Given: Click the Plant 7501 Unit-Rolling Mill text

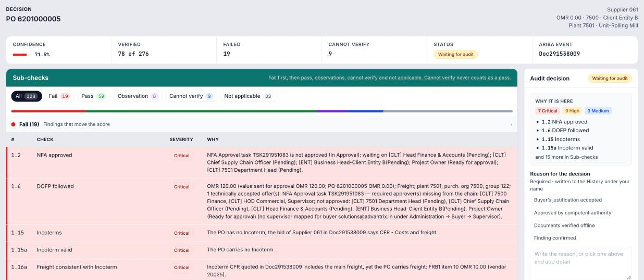Looking at the screenshot, I should 603,26.
